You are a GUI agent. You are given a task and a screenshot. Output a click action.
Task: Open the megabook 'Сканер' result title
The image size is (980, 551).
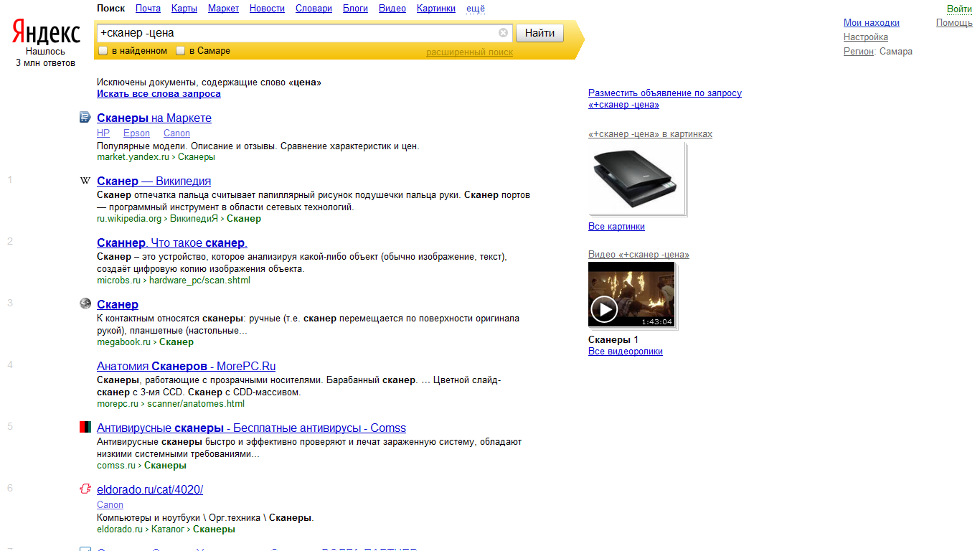118,305
